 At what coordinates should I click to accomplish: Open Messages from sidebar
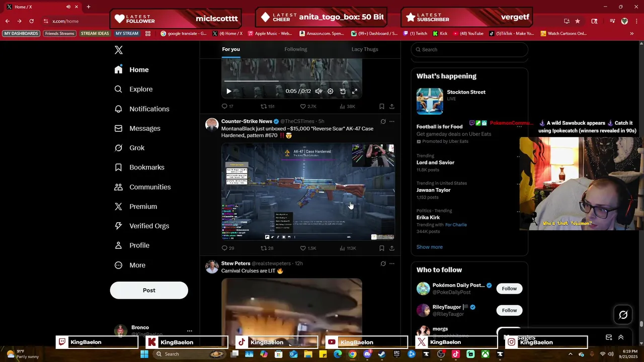137,128
